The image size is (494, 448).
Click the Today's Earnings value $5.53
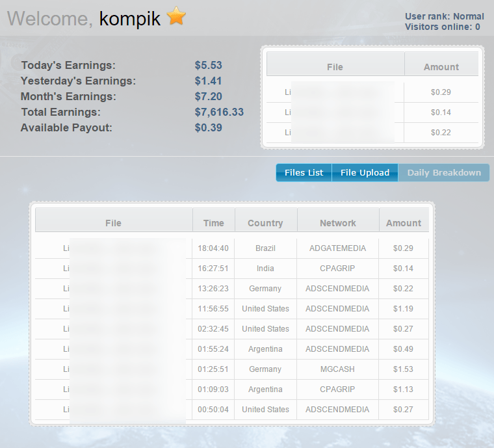click(208, 65)
